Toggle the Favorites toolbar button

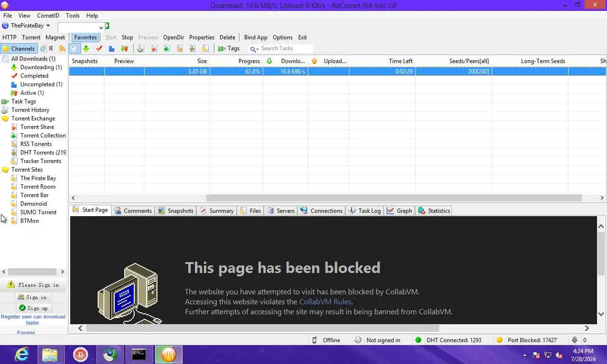(85, 37)
